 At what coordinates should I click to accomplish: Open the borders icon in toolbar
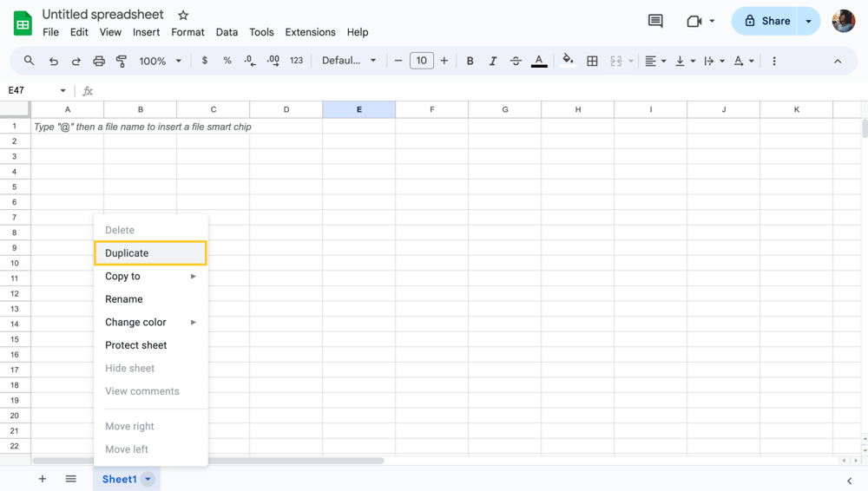(x=592, y=61)
